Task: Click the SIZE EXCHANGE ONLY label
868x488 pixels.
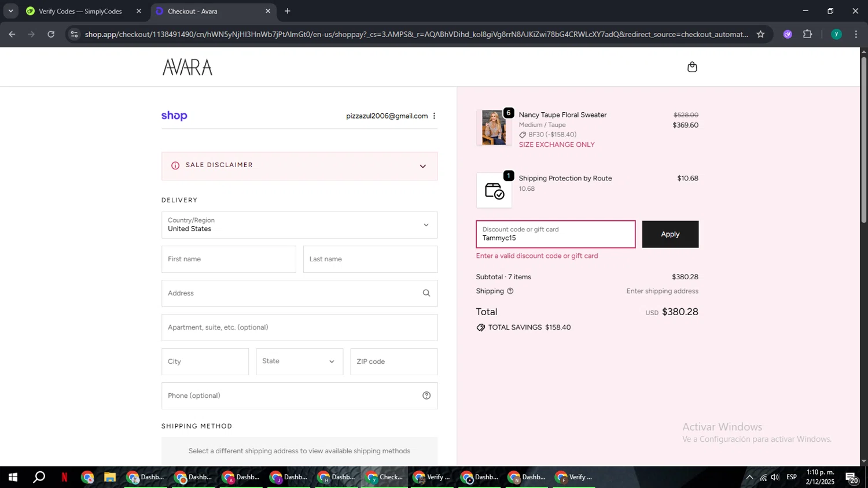Action: [557, 145]
